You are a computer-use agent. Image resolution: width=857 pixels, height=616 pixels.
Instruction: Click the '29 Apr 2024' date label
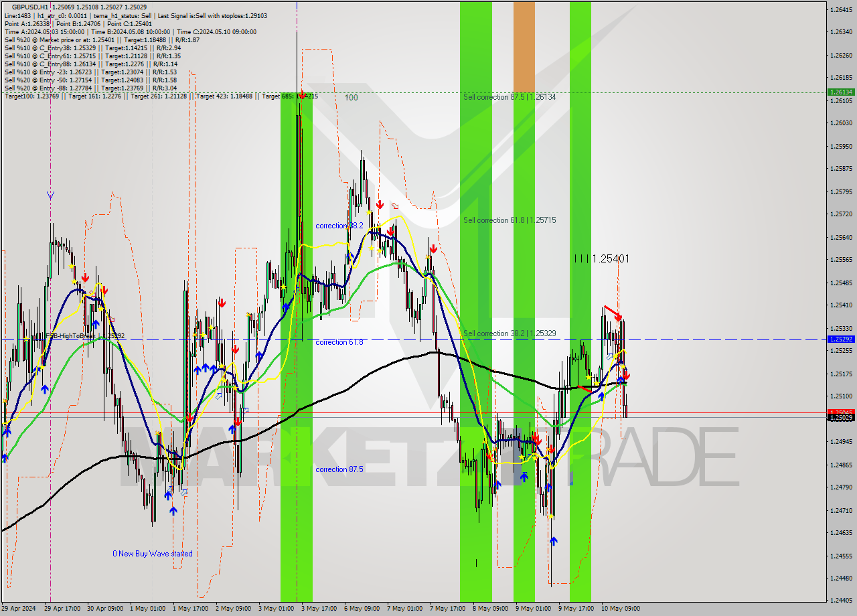point(19,609)
